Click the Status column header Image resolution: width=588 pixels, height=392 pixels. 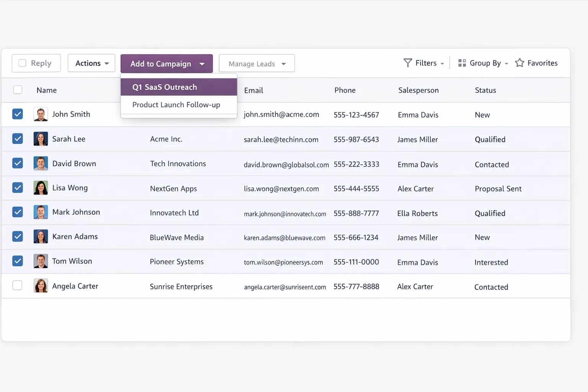coord(485,90)
